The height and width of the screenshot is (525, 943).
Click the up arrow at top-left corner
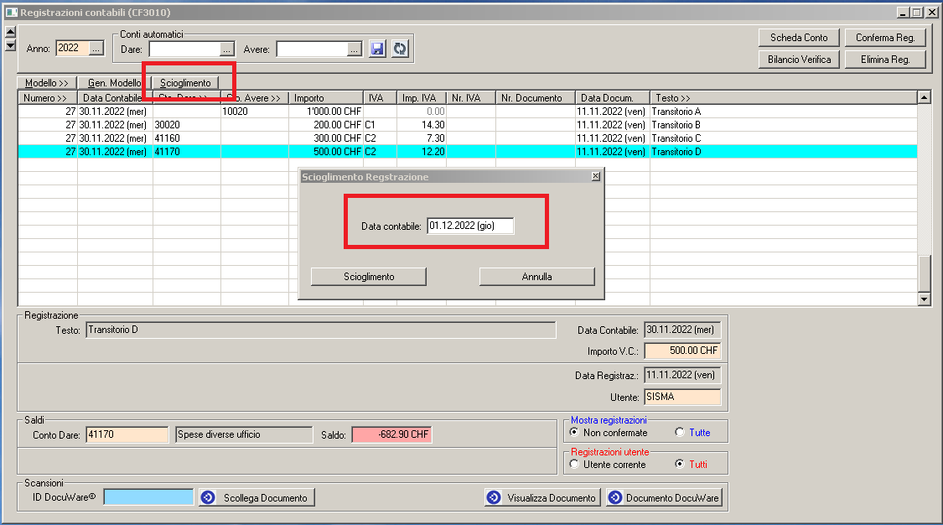pos(10,34)
